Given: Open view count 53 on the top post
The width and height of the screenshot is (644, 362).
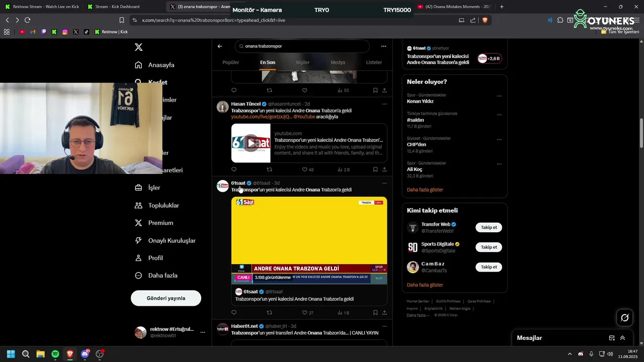Looking at the screenshot, I should (343, 90).
